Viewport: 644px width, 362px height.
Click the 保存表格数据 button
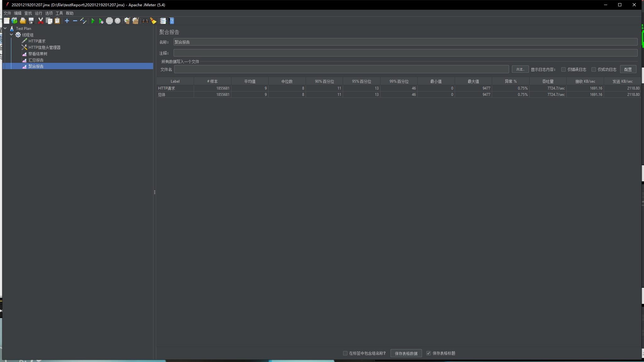point(406,353)
